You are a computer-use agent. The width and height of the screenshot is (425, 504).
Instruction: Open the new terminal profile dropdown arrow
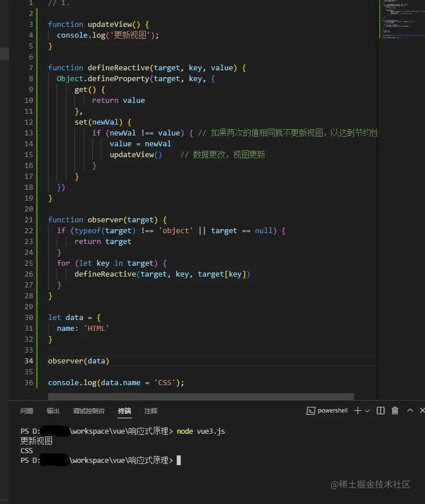click(x=367, y=411)
